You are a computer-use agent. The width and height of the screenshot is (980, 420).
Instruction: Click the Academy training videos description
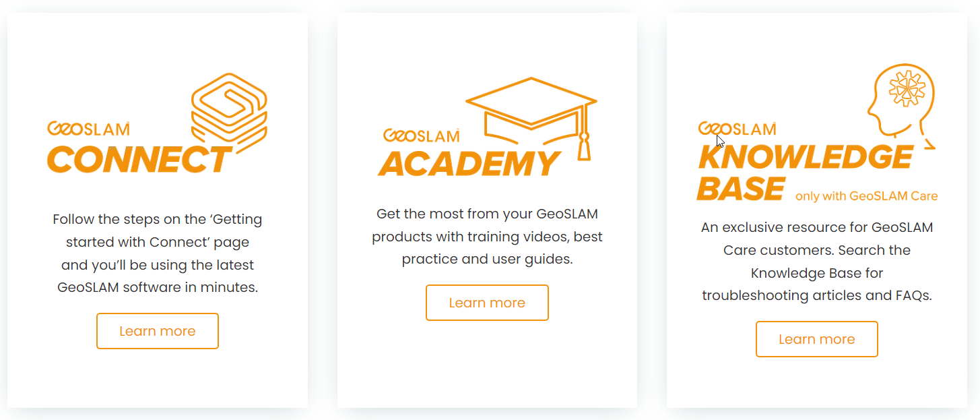487,237
